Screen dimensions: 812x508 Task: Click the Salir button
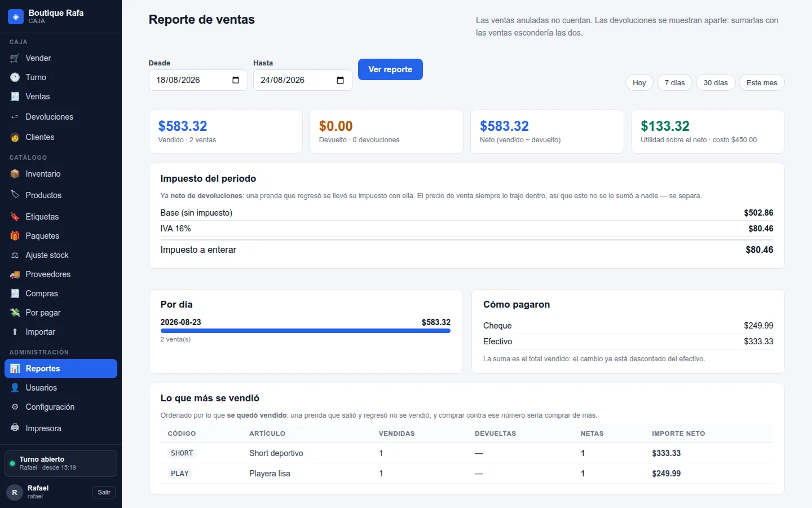(104, 492)
